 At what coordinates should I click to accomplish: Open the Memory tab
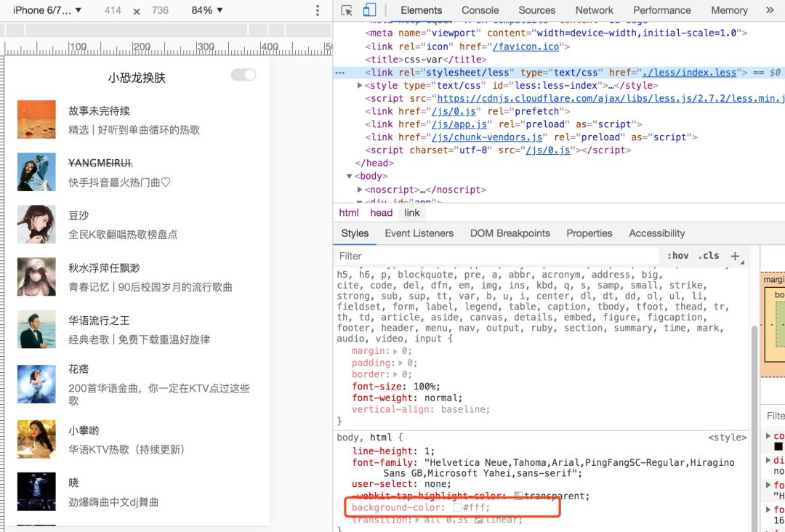tap(729, 10)
